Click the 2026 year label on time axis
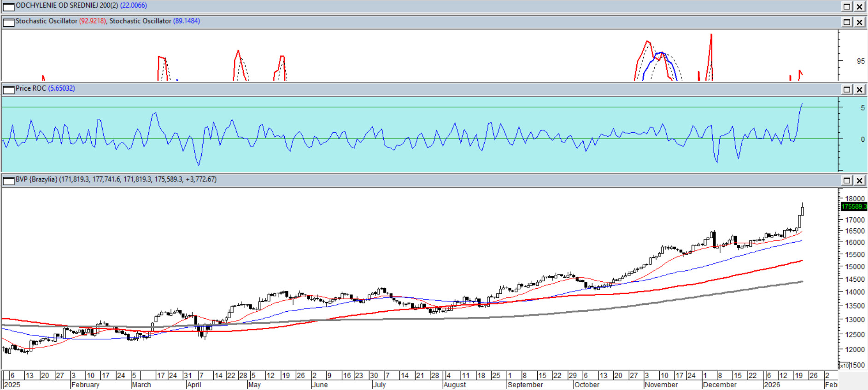This screenshot has height=390, width=868. coord(772,385)
